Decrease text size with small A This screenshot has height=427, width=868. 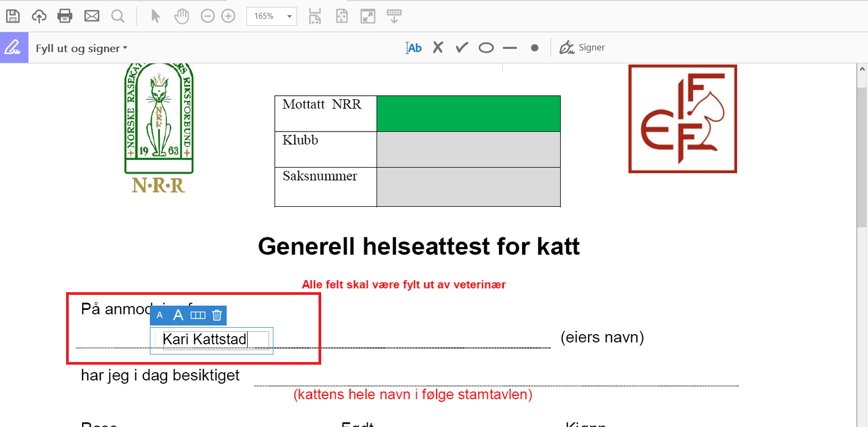tap(160, 315)
